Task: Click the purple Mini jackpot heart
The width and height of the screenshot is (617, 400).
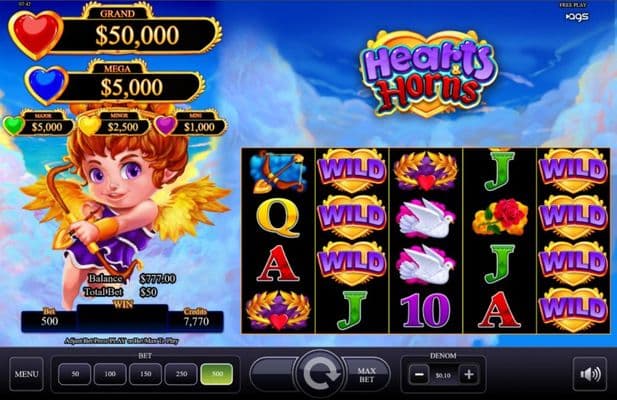Action: pos(165,125)
